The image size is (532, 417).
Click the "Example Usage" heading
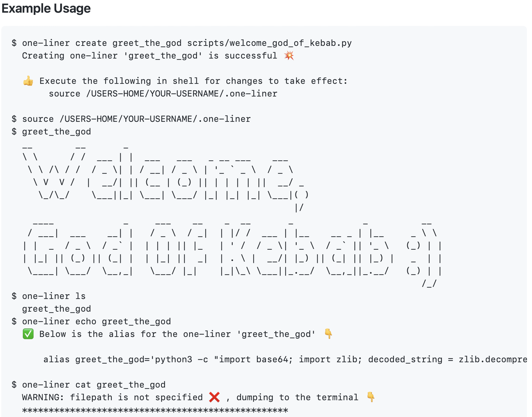point(46,9)
